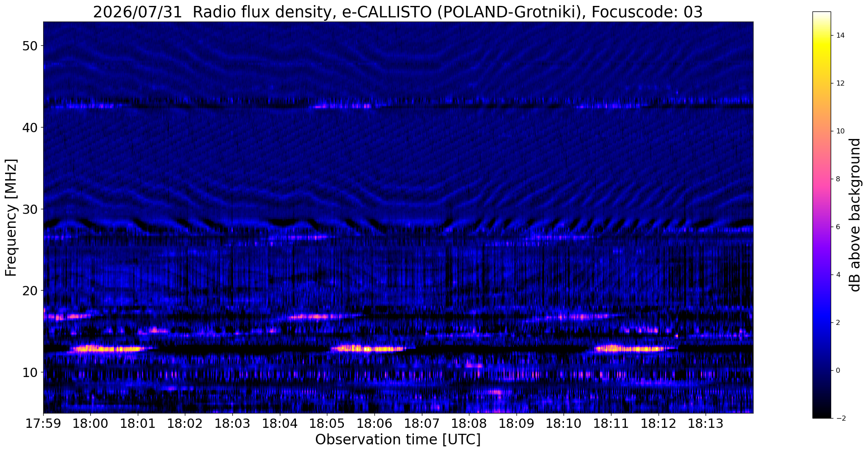Click the 'Frequency [MHz]' y-axis label
Screen dimensions: 868x452
[11, 218]
